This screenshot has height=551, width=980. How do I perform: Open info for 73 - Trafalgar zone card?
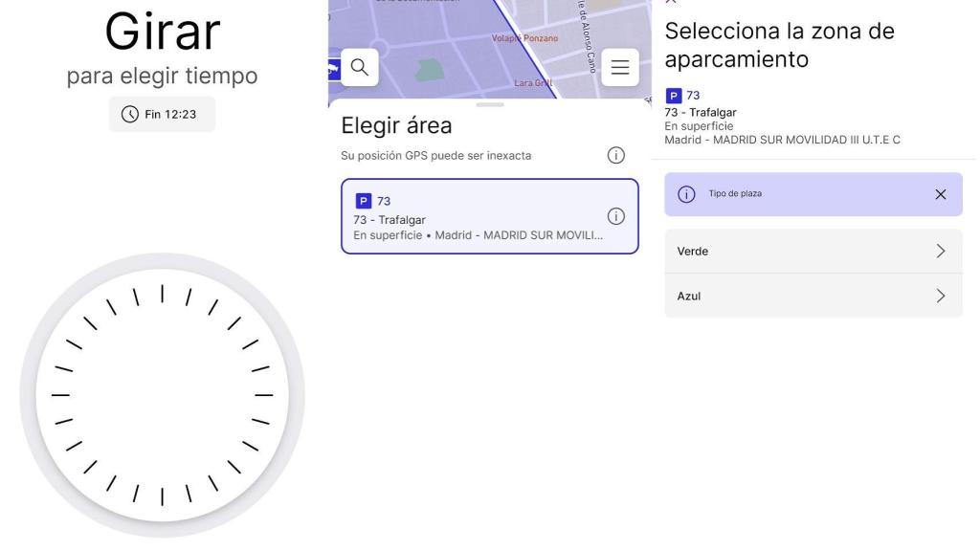pos(616,216)
